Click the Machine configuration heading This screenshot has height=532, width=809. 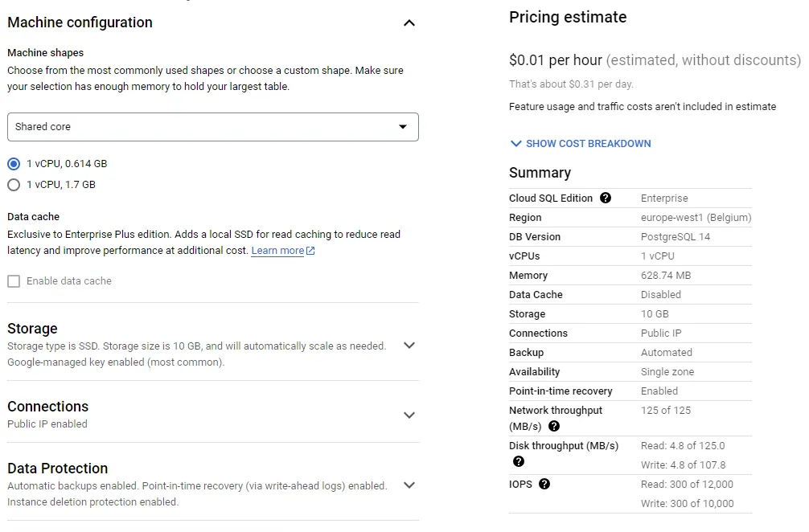coord(80,23)
